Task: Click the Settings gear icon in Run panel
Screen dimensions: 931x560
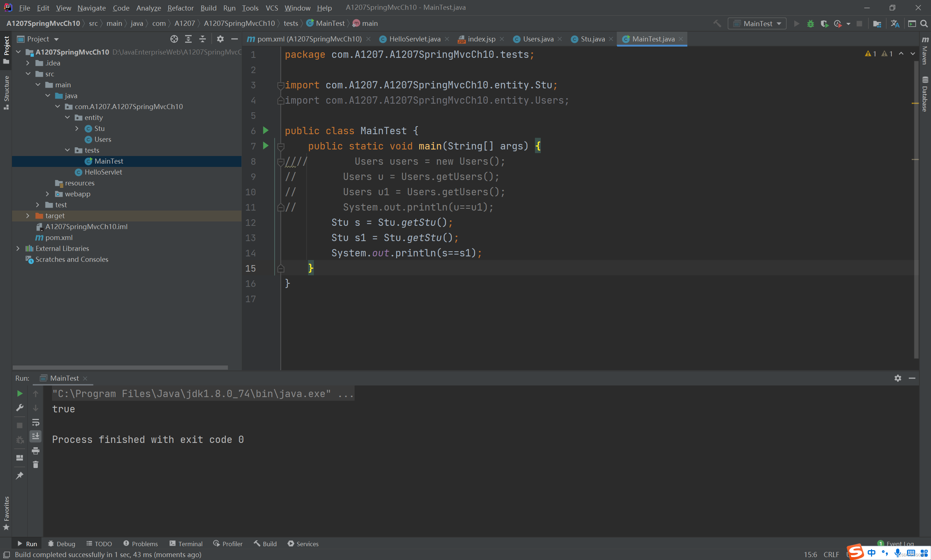Action: click(x=898, y=378)
